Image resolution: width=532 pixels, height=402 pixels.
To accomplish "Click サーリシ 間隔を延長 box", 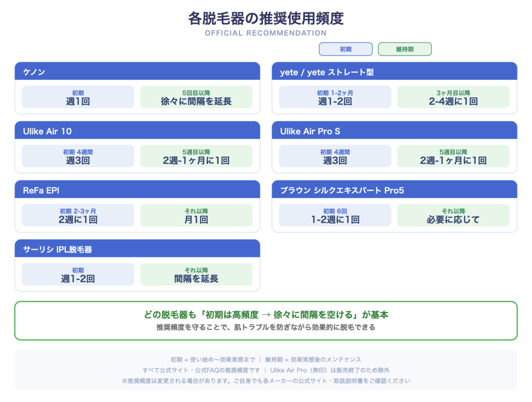I will pos(196,274).
